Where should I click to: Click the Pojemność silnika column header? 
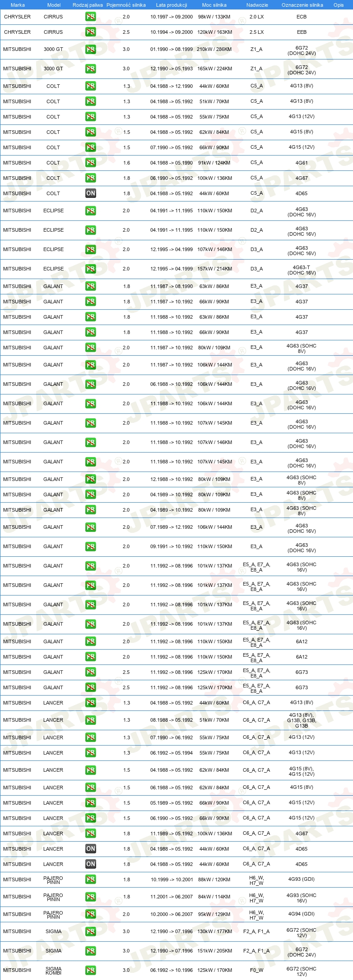tap(126, 5)
